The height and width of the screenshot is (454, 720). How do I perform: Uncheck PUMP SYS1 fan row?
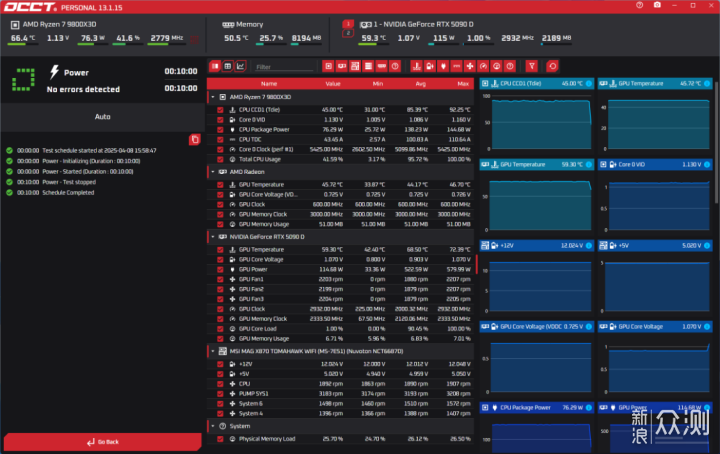[x=220, y=394]
